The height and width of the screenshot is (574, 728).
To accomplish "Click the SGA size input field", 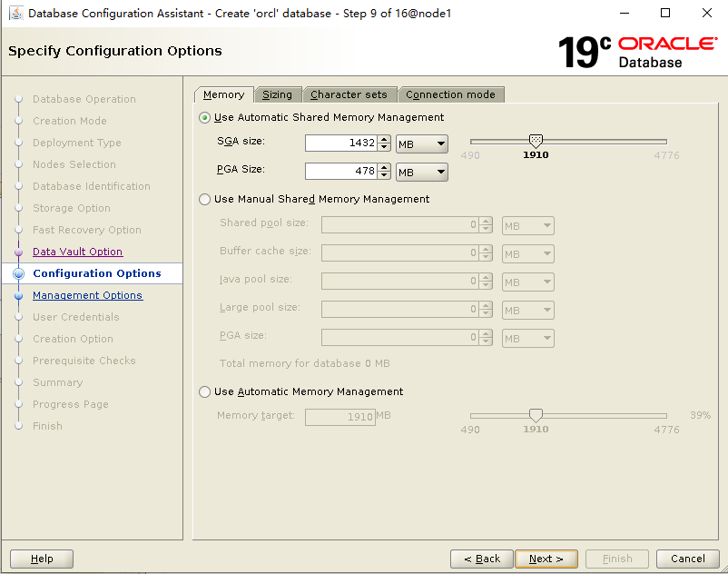I will [x=341, y=143].
